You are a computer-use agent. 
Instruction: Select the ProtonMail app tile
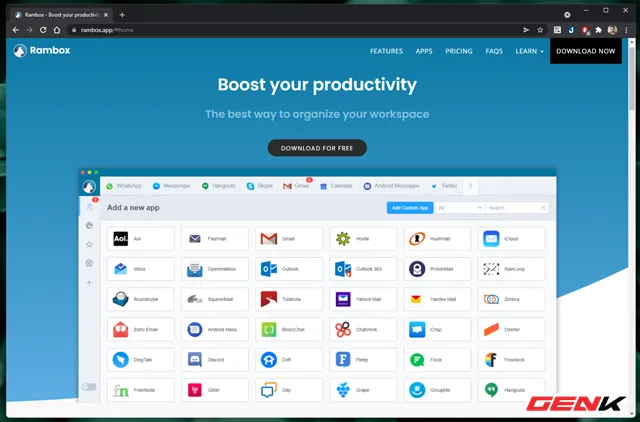(437, 269)
